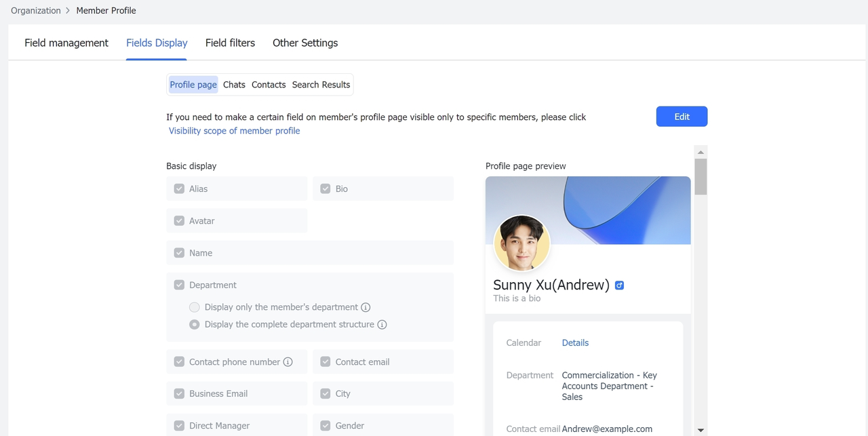Select Display the complete department structure
This screenshot has width=868, height=436.
pyautogui.click(x=195, y=325)
